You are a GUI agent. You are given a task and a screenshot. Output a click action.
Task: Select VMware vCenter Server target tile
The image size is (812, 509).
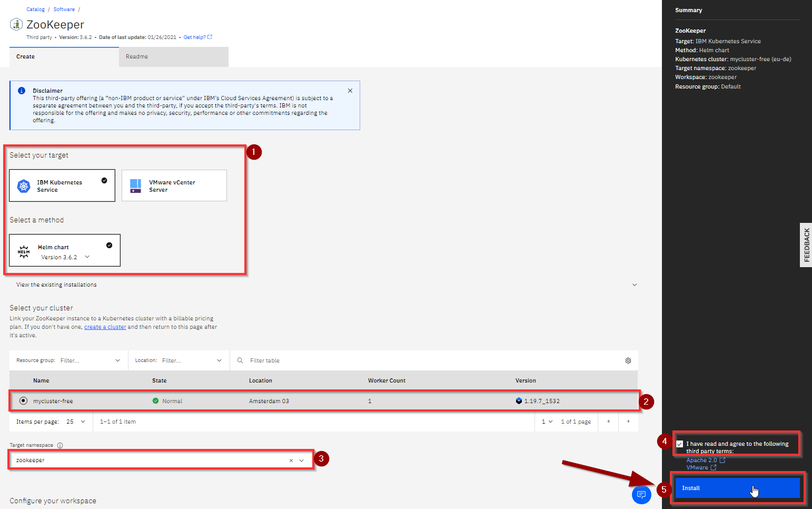(x=174, y=185)
